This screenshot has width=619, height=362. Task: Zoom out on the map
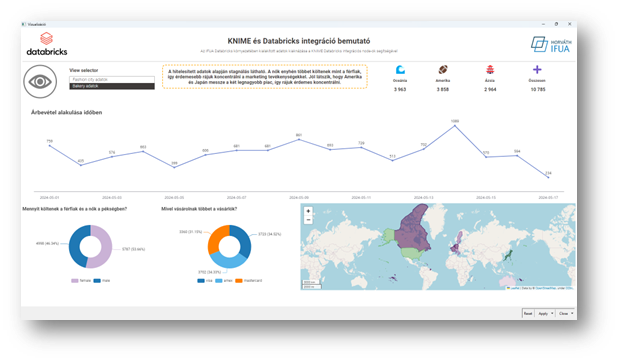(x=308, y=220)
